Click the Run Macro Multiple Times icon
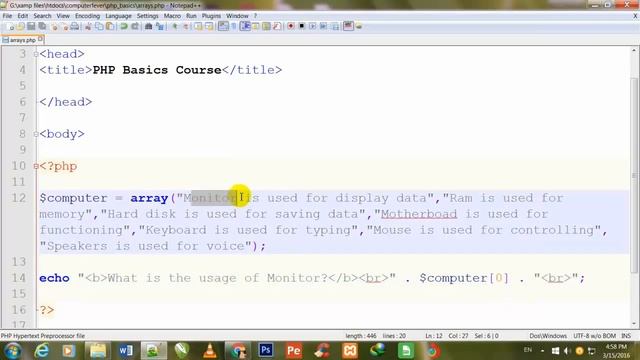This screenshot has height=360, width=640. pyautogui.click(x=324, y=27)
